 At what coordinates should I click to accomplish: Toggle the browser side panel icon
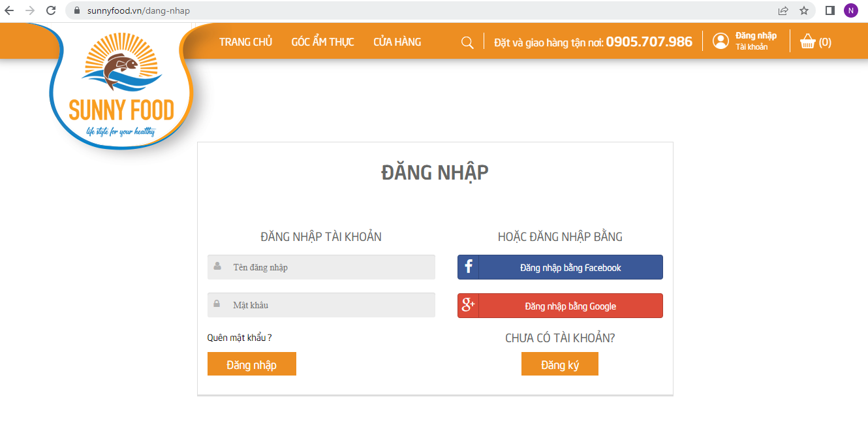[830, 10]
